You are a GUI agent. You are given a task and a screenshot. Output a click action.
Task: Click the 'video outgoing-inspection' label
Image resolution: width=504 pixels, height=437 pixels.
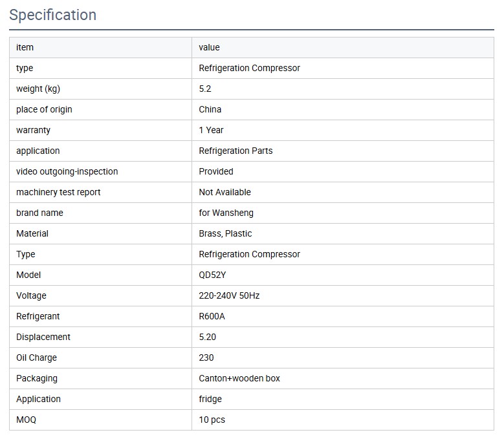67,171
